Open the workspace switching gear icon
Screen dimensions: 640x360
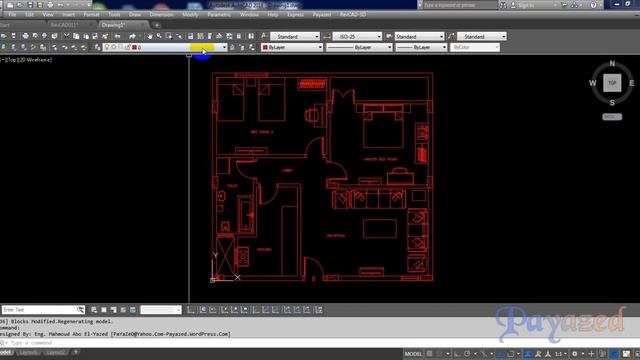[x=575, y=354]
